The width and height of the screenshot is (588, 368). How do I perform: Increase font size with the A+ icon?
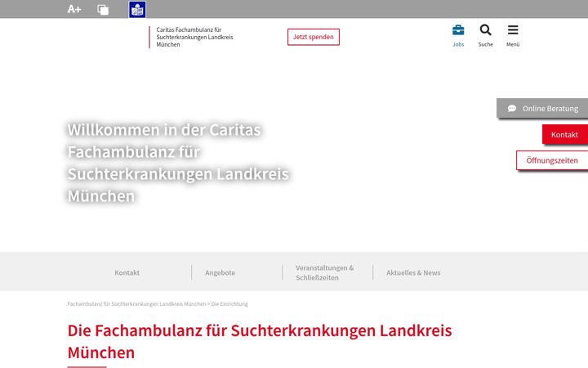73,9
